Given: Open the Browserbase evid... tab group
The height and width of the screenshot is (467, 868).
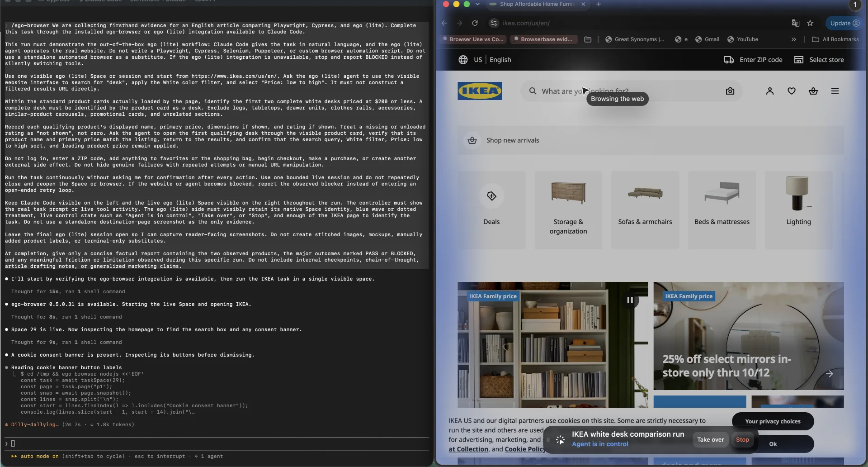Looking at the screenshot, I should (543, 39).
